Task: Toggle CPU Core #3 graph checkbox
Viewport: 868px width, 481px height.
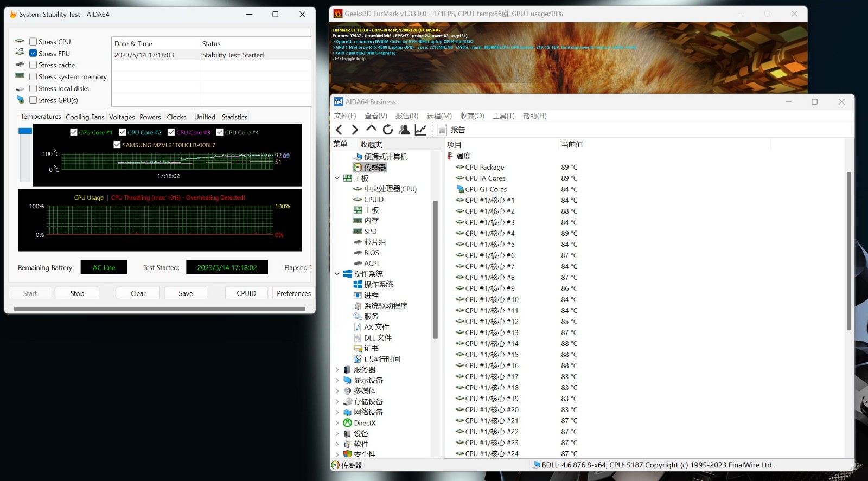Action: point(171,132)
